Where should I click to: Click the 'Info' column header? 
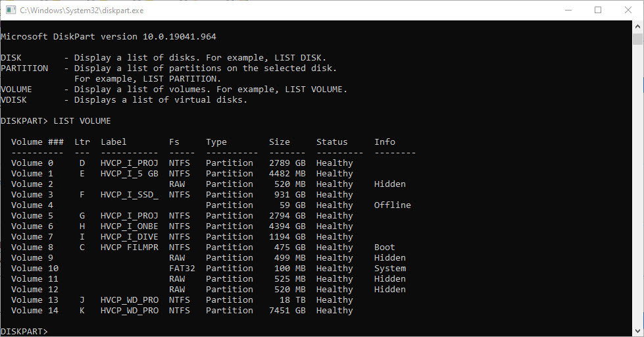coord(385,142)
